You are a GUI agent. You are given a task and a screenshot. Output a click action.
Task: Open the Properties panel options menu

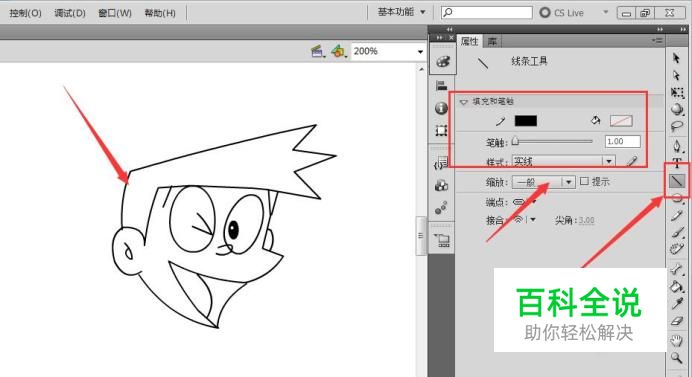coord(657,41)
